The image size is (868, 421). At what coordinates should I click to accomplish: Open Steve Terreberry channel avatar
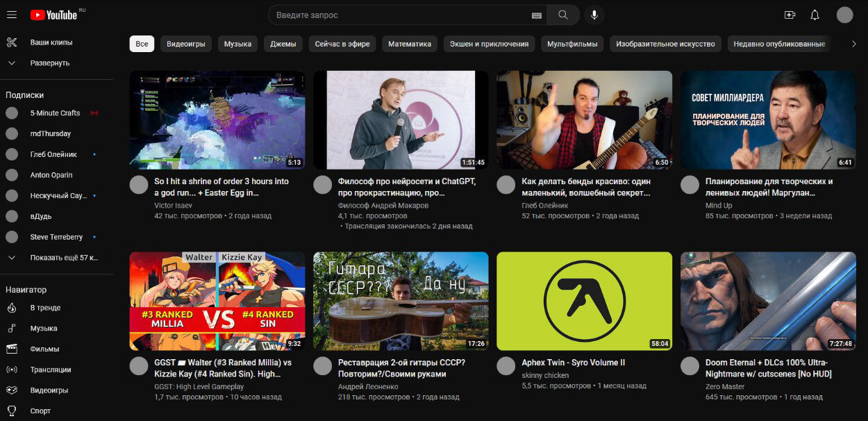click(x=12, y=237)
